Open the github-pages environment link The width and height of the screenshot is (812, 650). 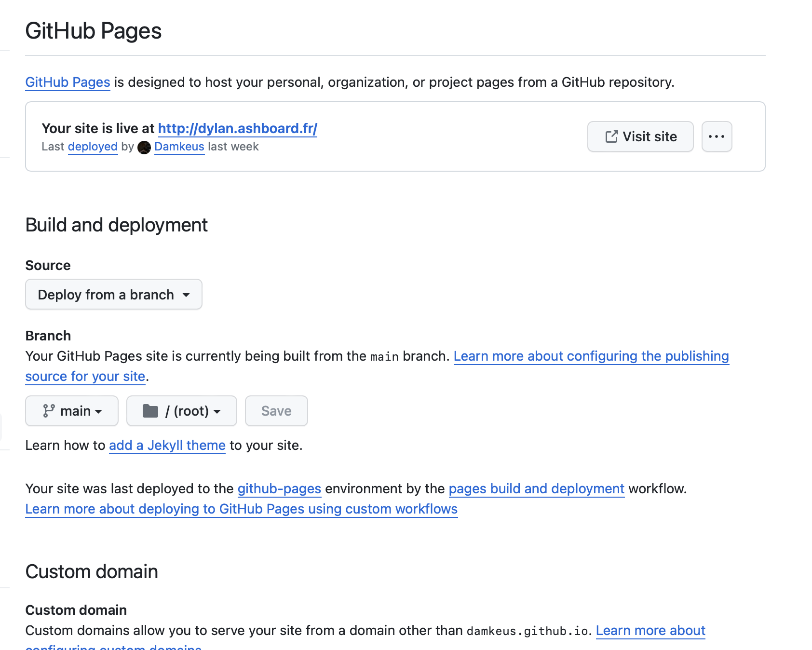pos(279,489)
